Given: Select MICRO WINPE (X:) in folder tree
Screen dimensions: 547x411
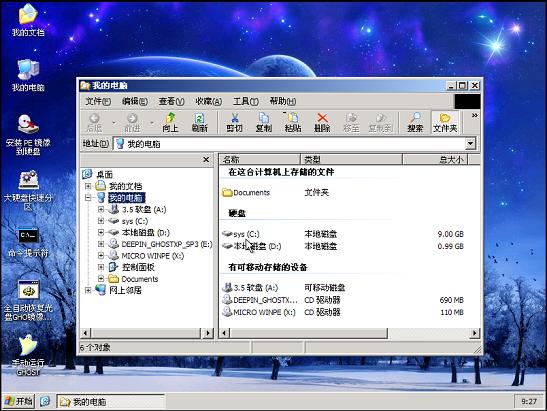Looking at the screenshot, I should (x=152, y=256).
